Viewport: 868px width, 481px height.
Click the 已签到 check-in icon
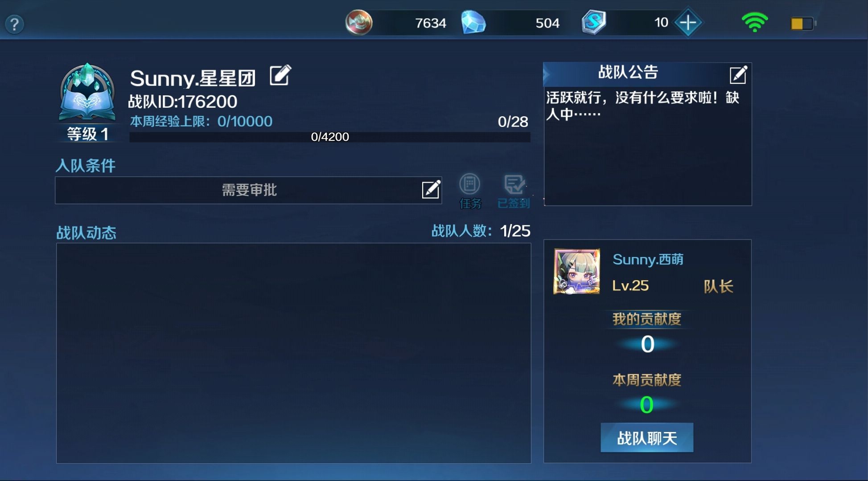coord(514,191)
